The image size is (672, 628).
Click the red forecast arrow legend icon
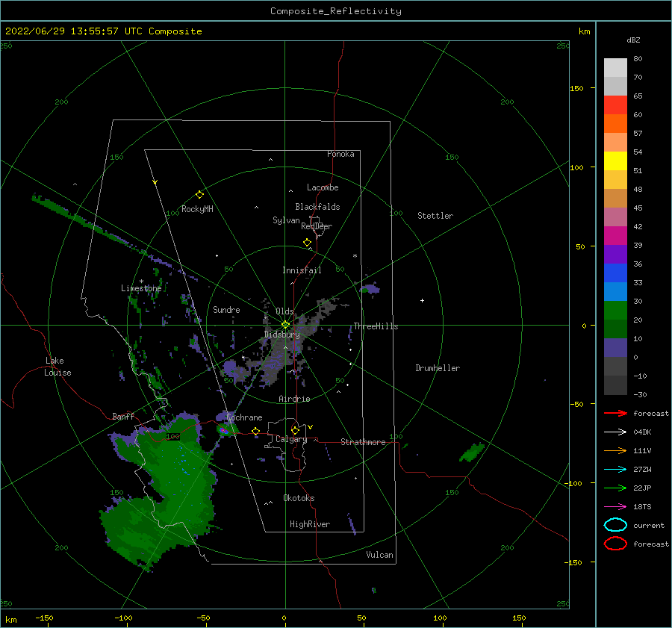(x=615, y=413)
